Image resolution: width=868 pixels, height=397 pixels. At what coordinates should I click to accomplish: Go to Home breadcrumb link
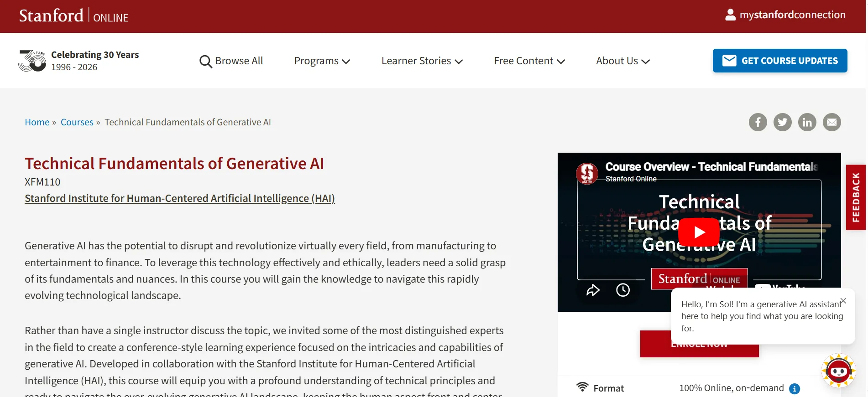[x=37, y=122]
